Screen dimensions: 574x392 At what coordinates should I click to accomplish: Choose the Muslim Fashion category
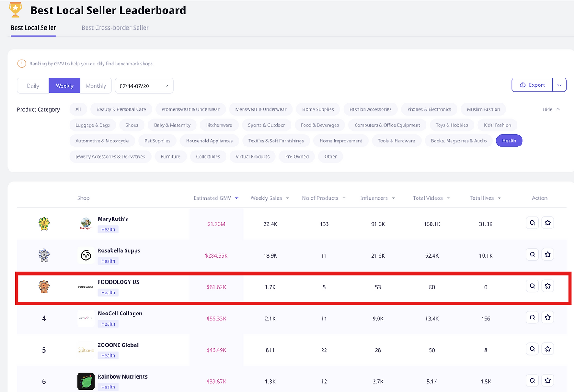pos(483,109)
